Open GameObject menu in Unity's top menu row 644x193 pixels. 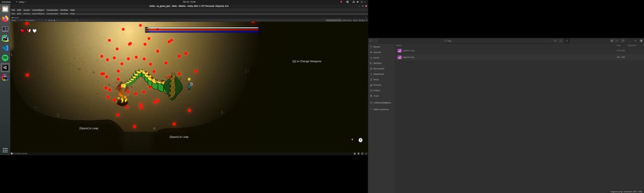(x=38, y=10)
